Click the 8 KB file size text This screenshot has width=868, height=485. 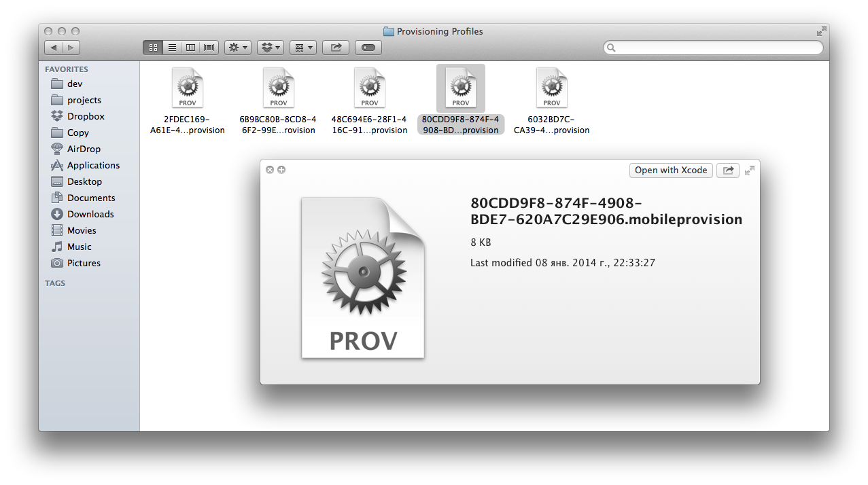[x=481, y=242]
